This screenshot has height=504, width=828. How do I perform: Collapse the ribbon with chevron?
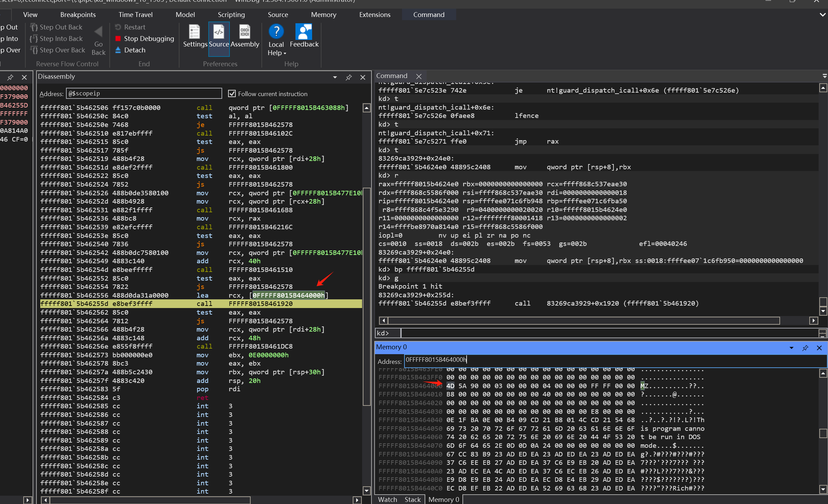point(822,15)
